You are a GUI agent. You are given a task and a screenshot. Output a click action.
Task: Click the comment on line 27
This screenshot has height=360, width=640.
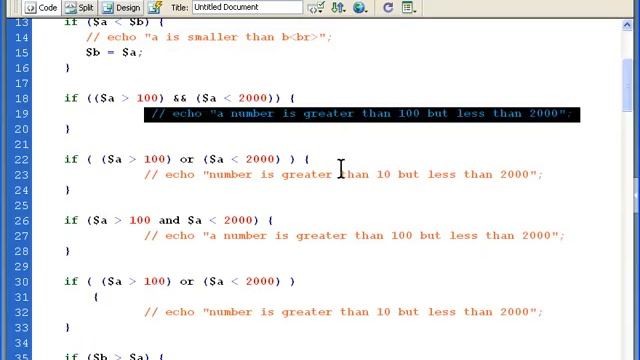(354, 236)
